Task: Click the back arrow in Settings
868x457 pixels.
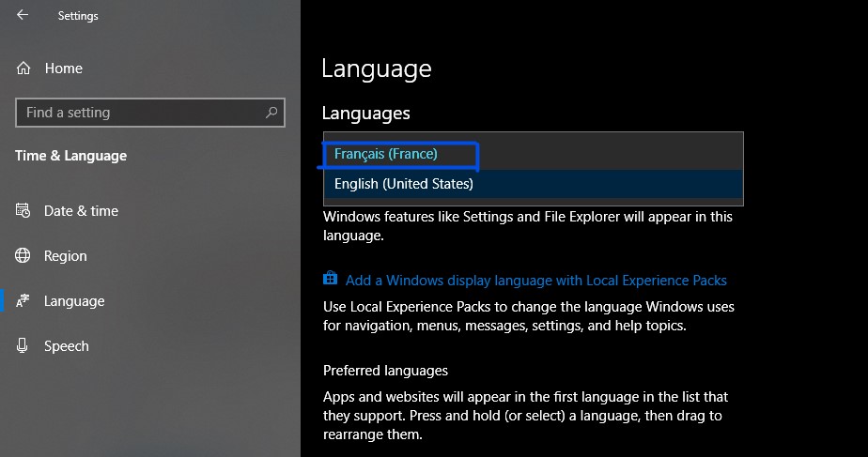Action: point(23,15)
